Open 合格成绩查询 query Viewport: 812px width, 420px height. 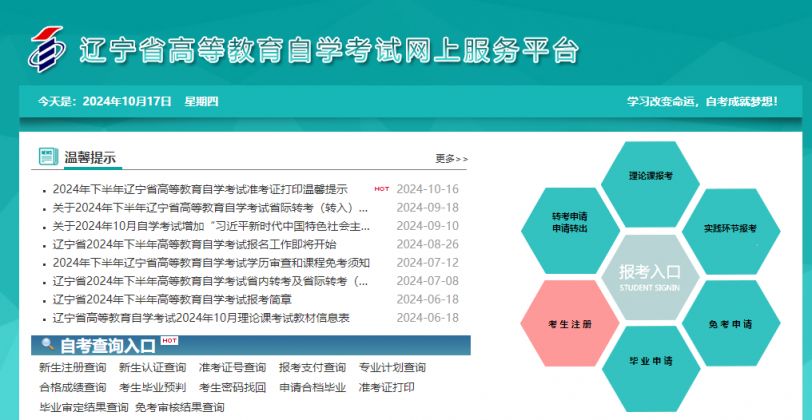coord(72,387)
